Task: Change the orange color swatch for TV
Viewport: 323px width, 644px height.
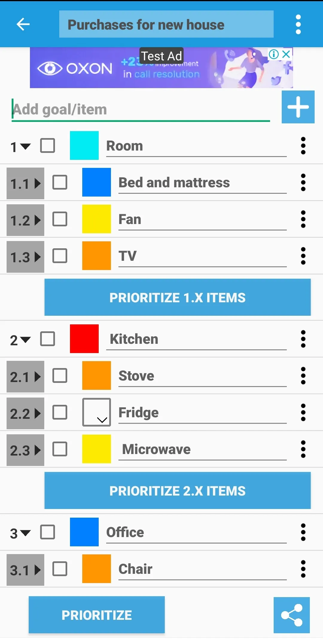Action: 97,256
